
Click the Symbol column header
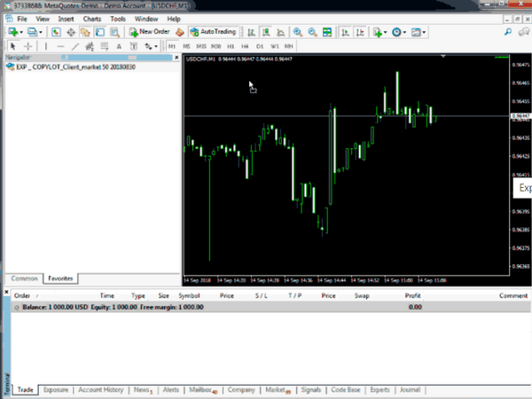(x=189, y=295)
